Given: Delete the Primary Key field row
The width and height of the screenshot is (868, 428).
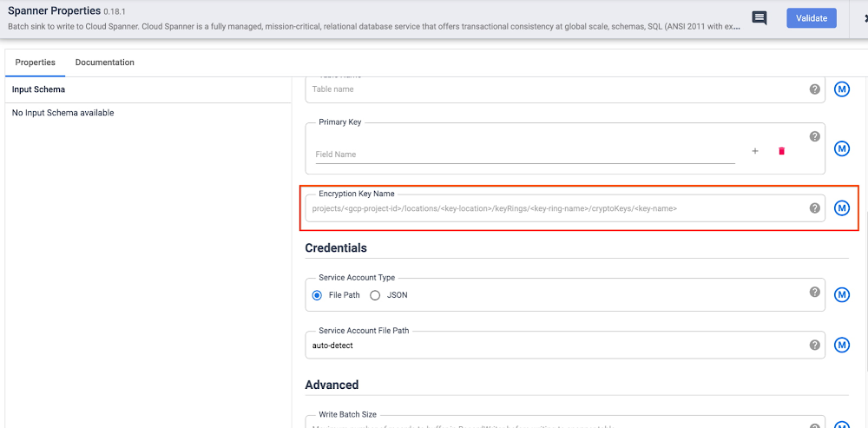Looking at the screenshot, I should 781,151.
